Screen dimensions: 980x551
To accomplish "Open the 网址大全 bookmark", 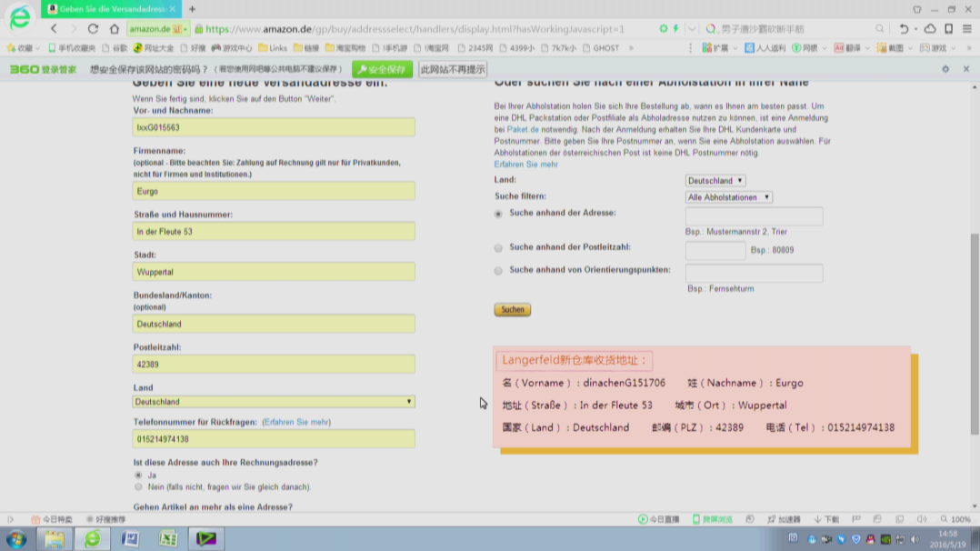I will pos(154,47).
